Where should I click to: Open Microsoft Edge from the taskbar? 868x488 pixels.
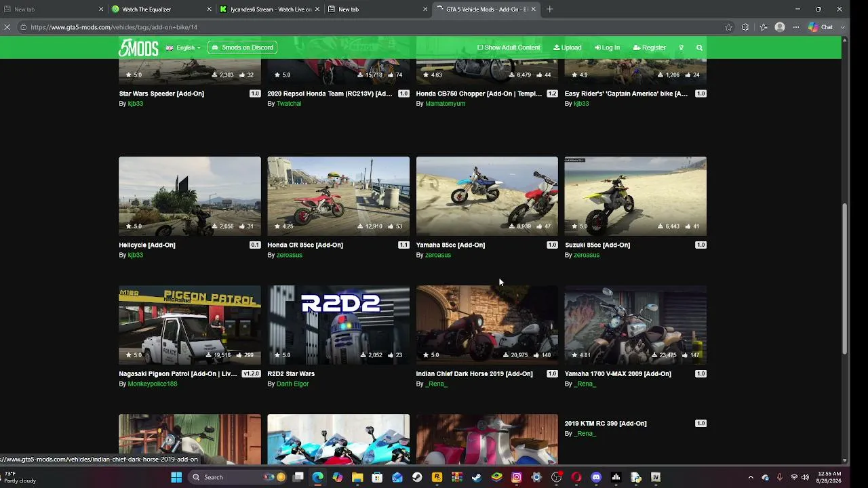(x=317, y=477)
